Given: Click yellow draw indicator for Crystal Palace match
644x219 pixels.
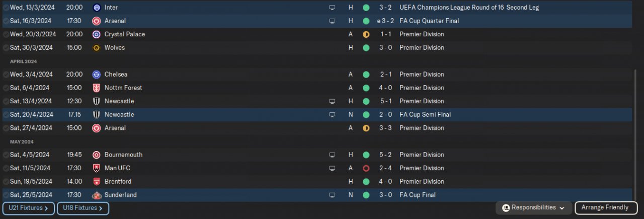Looking at the screenshot, I should click(x=366, y=34).
